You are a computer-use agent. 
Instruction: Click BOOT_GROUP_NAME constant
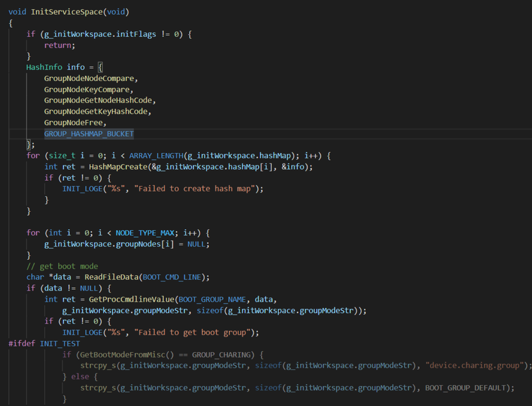pyautogui.click(x=212, y=300)
